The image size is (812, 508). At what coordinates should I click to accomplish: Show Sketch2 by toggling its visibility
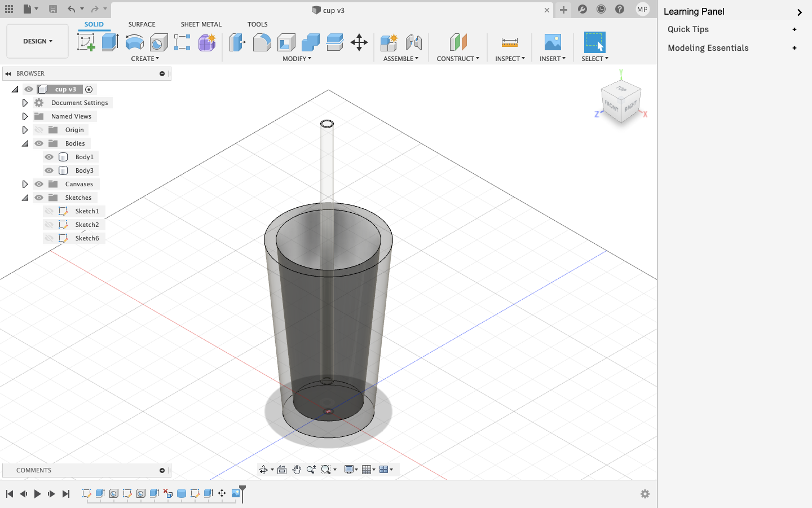coord(49,225)
